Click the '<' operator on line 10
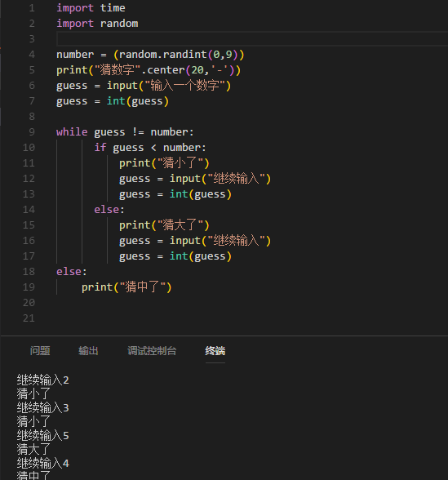Image resolution: width=448 pixels, height=480 pixels. click(x=153, y=148)
